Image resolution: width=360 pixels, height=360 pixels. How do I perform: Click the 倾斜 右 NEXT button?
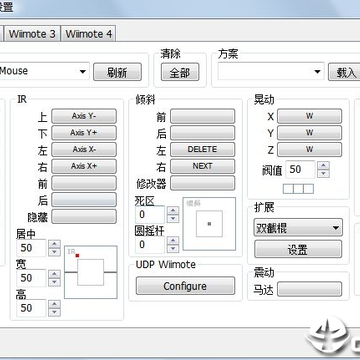[203, 166]
